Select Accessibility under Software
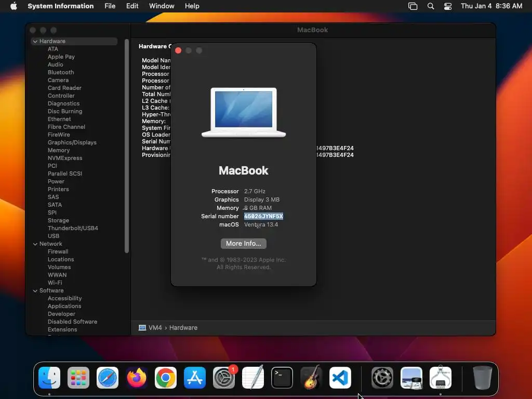This screenshot has width=532, height=399. pyautogui.click(x=64, y=299)
